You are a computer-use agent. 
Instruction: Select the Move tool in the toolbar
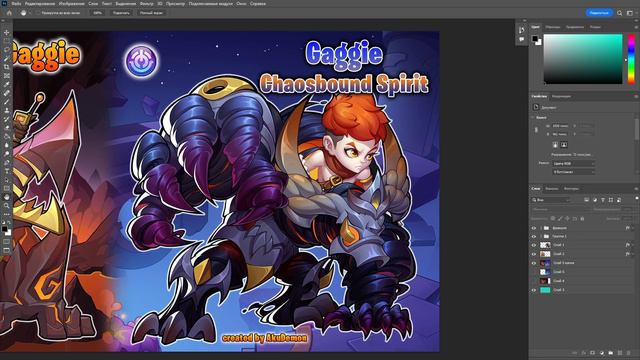[x=7, y=32]
